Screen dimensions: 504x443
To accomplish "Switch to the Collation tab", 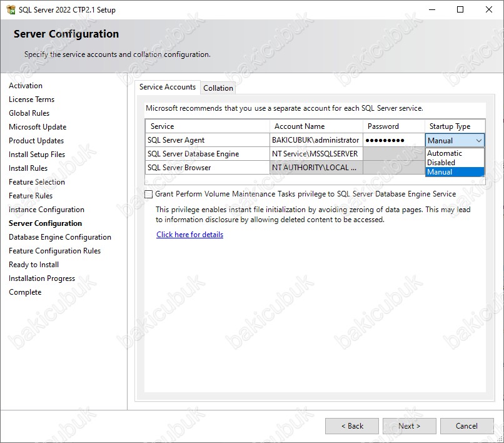I will [x=218, y=88].
